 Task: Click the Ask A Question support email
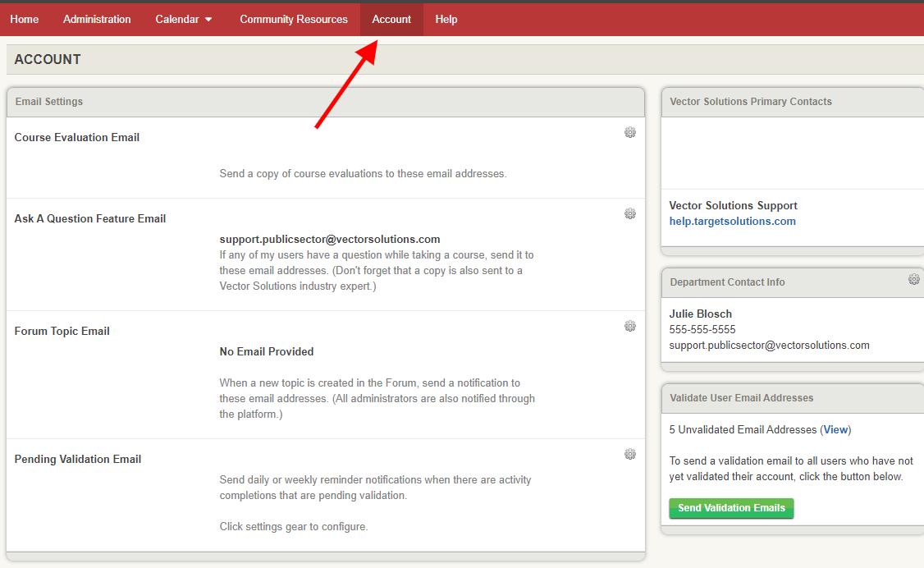click(x=330, y=240)
